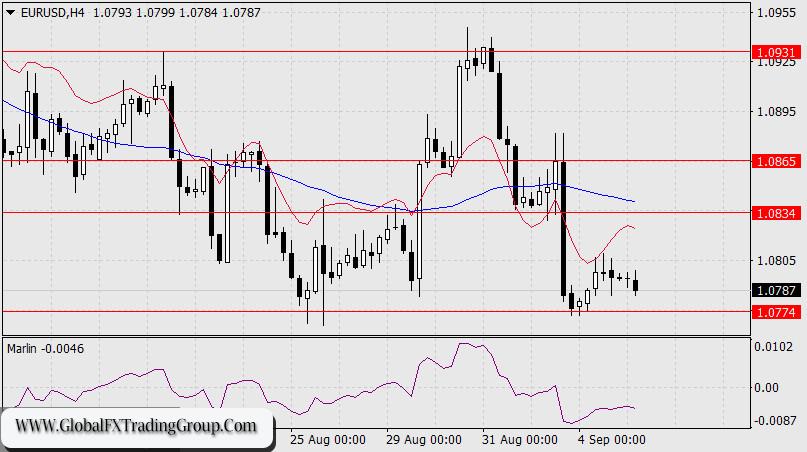Click the 29 Aug 00:00 time label

[x=424, y=440]
